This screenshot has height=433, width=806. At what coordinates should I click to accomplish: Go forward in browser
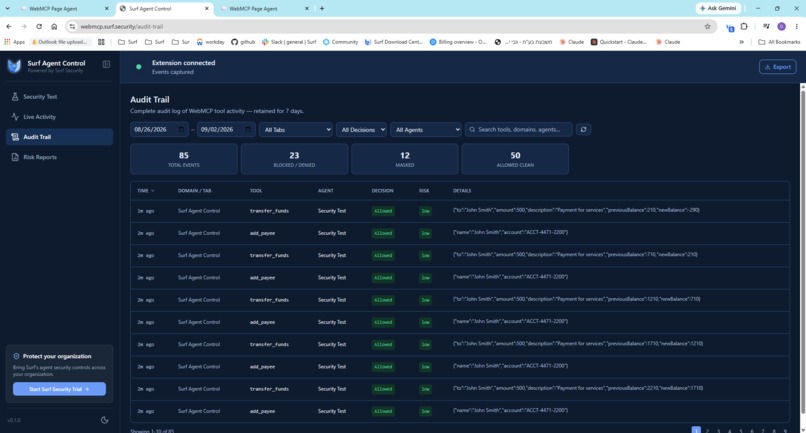coord(24,26)
